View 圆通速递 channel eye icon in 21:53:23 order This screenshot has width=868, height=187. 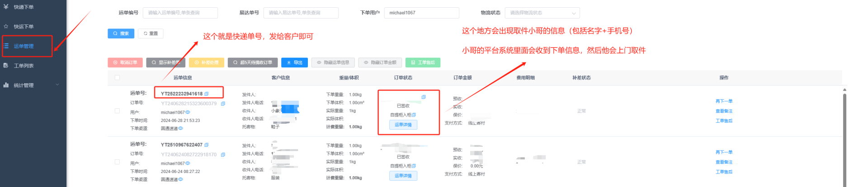[x=180, y=128]
